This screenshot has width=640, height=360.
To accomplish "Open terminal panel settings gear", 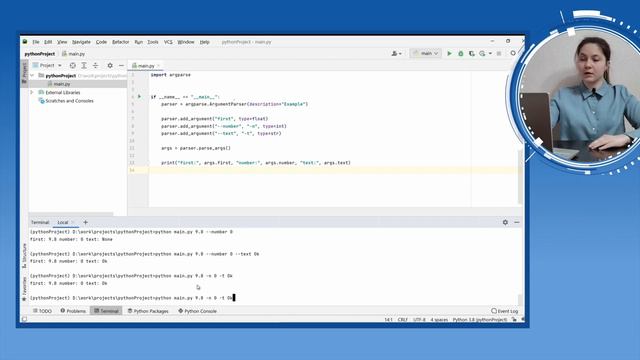I will pos(505,222).
